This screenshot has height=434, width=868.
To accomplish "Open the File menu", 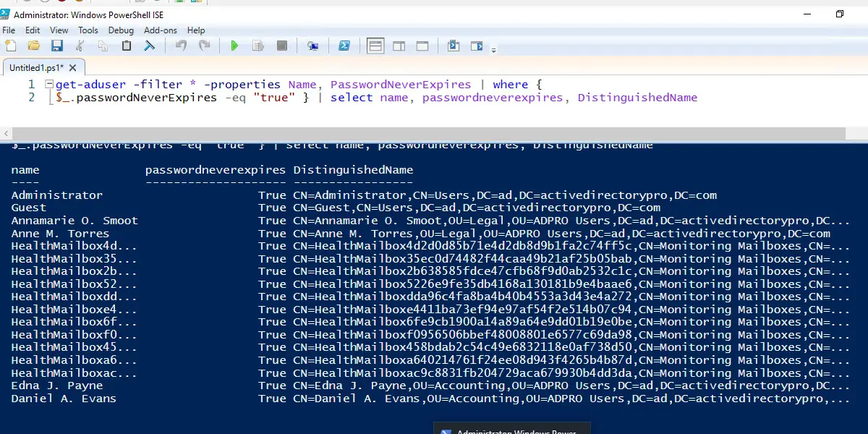I will coord(9,30).
